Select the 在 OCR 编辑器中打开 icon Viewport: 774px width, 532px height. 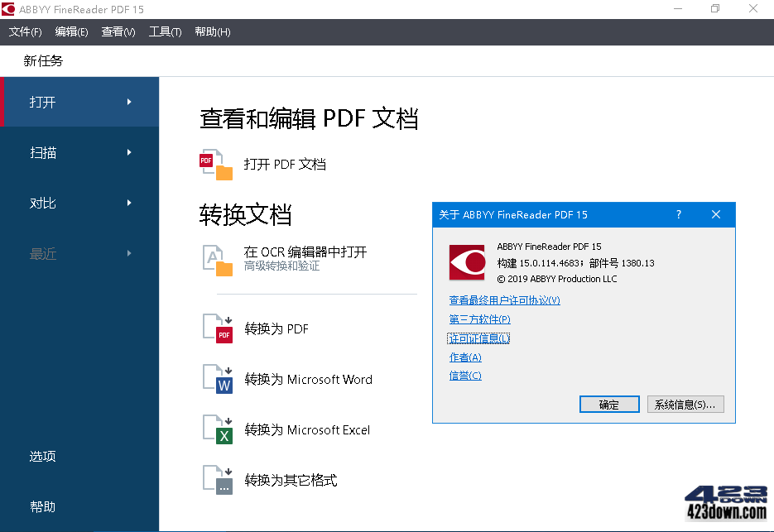(216, 259)
